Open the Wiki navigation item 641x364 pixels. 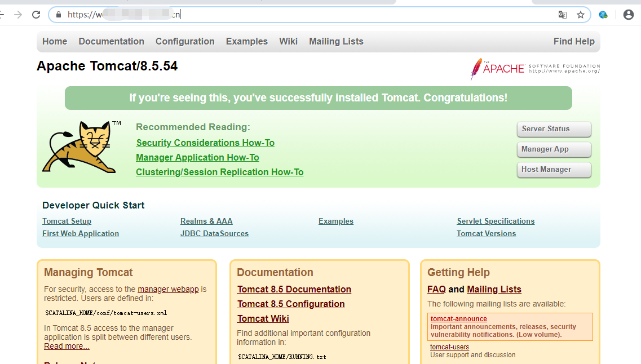click(x=288, y=41)
